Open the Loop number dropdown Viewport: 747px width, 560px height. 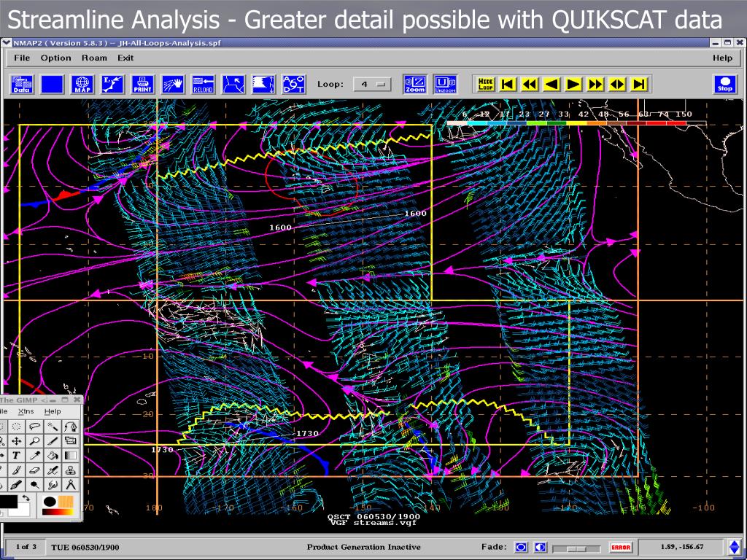click(372, 85)
